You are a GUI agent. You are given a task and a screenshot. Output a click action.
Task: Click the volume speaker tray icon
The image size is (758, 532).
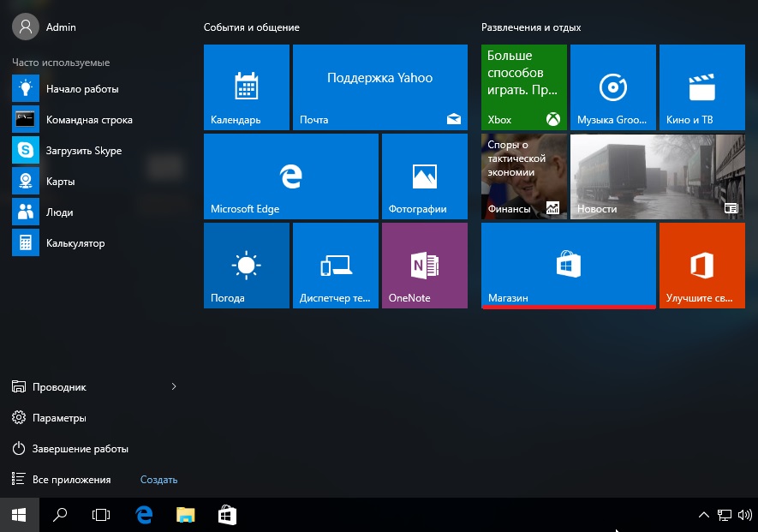click(x=744, y=515)
